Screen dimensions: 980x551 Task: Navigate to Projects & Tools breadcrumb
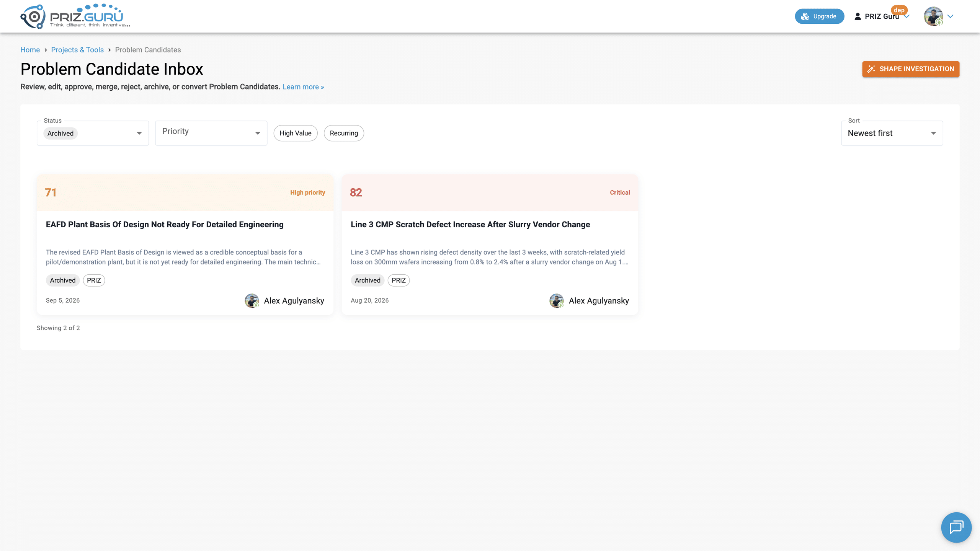coord(77,50)
